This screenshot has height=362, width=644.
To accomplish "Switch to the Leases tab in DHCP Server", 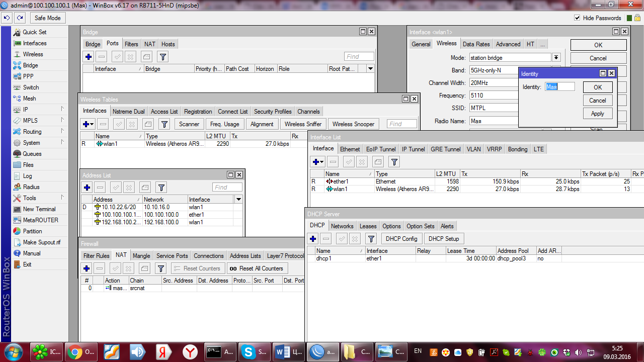I will [368, 226].
